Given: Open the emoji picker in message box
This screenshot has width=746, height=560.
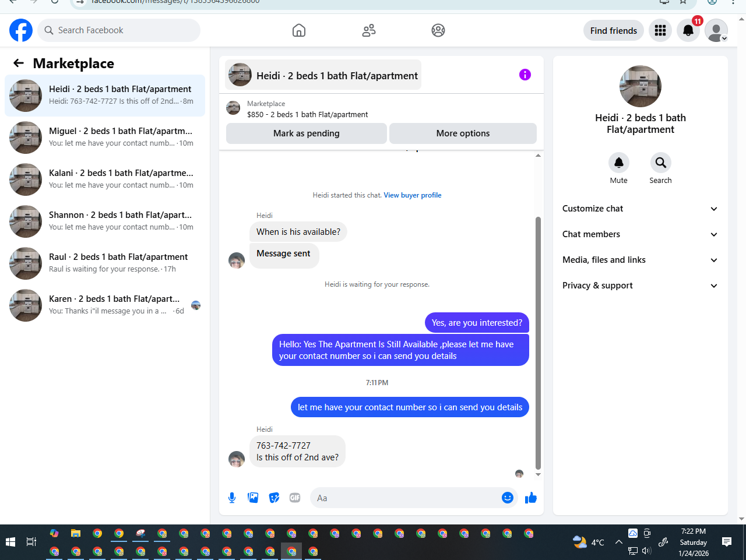Looking at the screenshot, I should 508,498.
